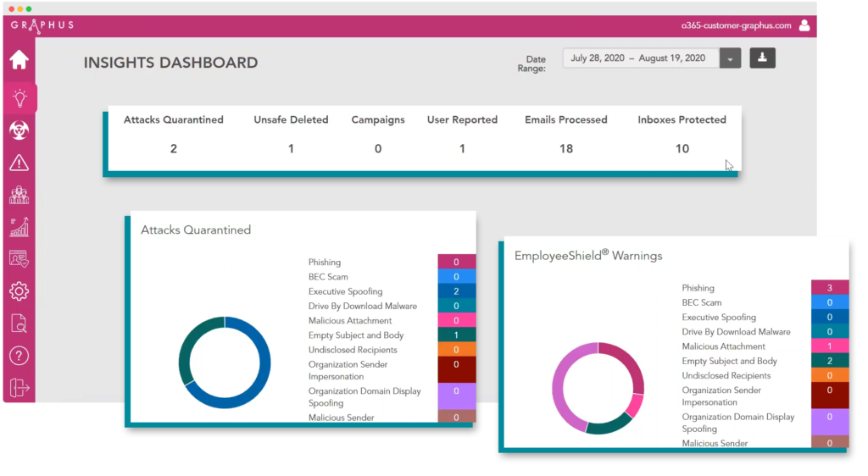Click the EmployeeShield Warnings panel title
This screenshot has height=476, width=868.
[588, 256]
